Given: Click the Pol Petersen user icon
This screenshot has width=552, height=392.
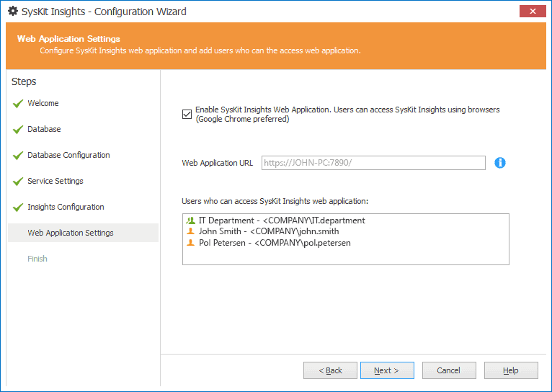Looking at the screenshot, I should click(x=190, y=242).
